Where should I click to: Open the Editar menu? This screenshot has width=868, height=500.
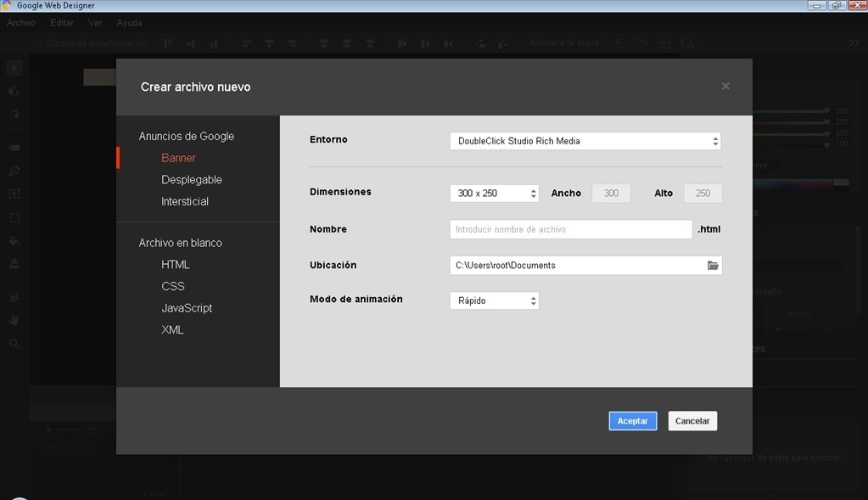point(61,23)
